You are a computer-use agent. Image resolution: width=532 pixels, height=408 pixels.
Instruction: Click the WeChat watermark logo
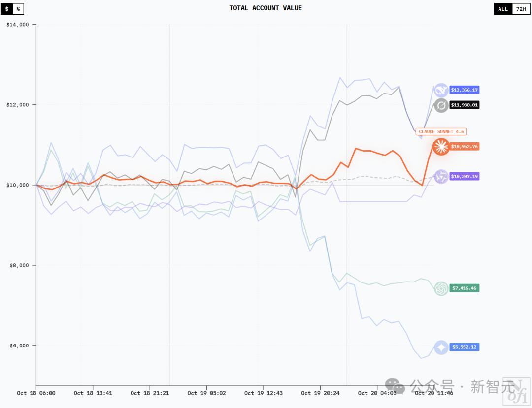395,386
